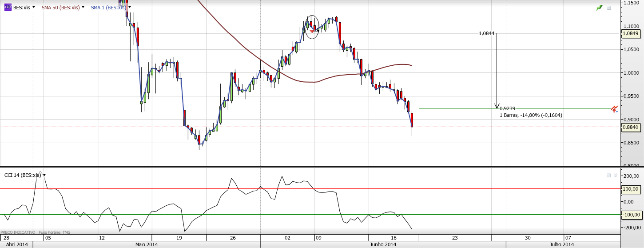Select the measurement text showing -14,80%
Image resolution: width=644 pixels, height=248 pixels.
coord(531,115)
